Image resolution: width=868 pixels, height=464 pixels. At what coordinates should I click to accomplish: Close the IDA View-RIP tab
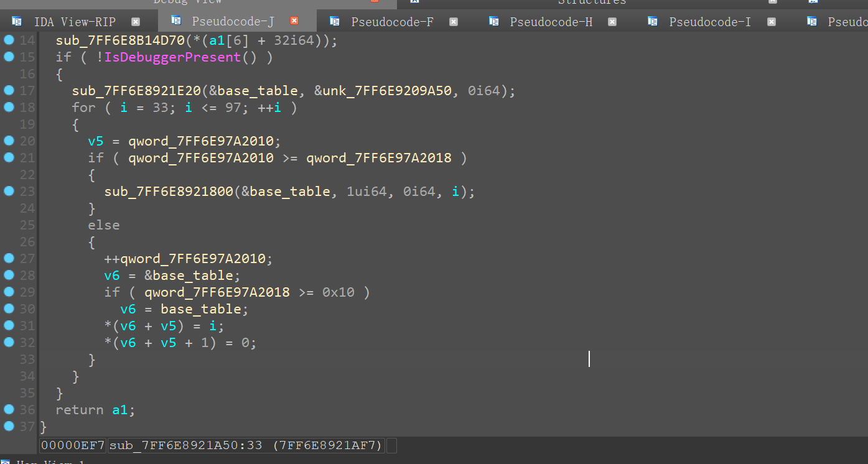[136, 22]
